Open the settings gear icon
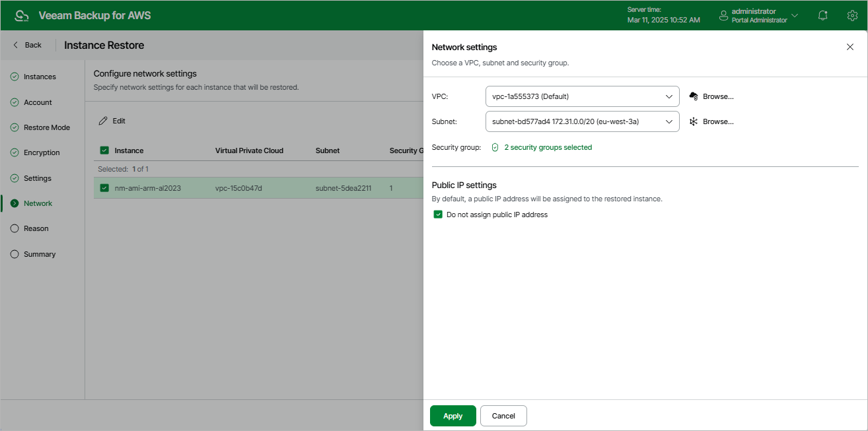Screen dimensions: 868x431 pos(852,15)
